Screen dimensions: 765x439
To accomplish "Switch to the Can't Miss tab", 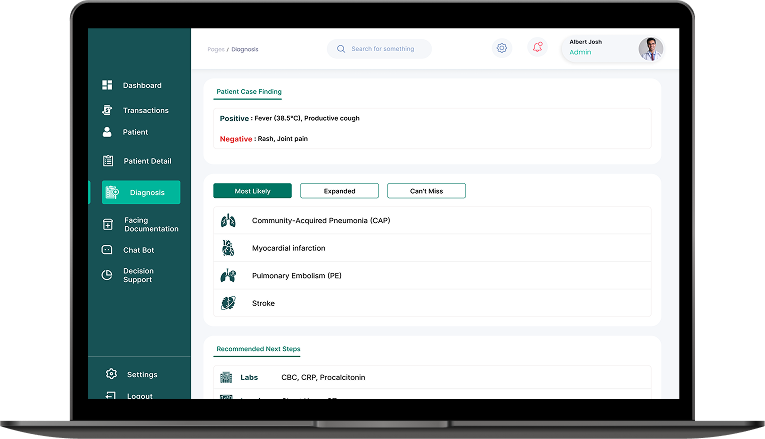I will [426, 191].
